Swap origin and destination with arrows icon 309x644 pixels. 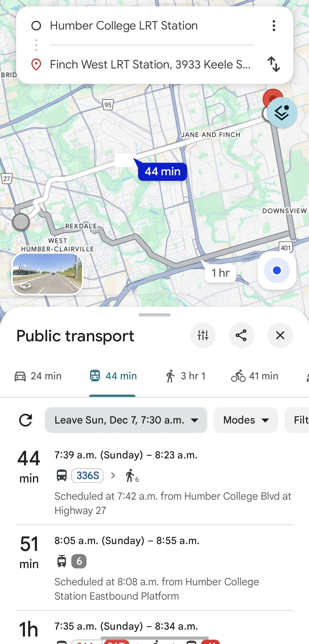click(273, 64)
